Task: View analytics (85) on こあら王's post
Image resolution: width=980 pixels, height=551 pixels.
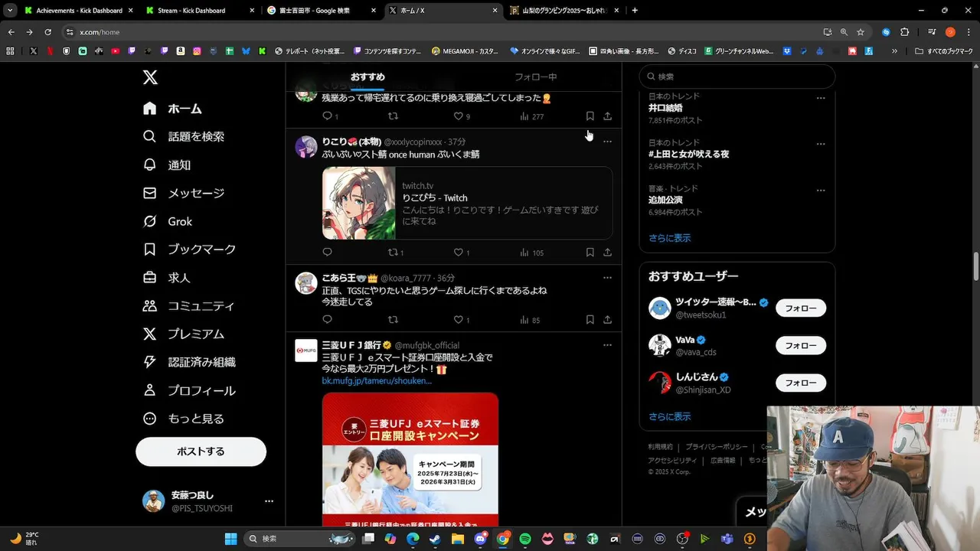Action: [x=530, y=320]
